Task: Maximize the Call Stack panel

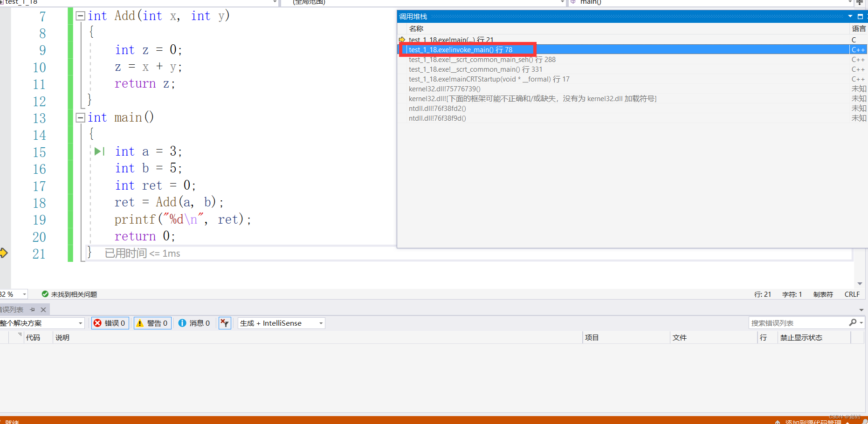Action: [x=860, y=16]
